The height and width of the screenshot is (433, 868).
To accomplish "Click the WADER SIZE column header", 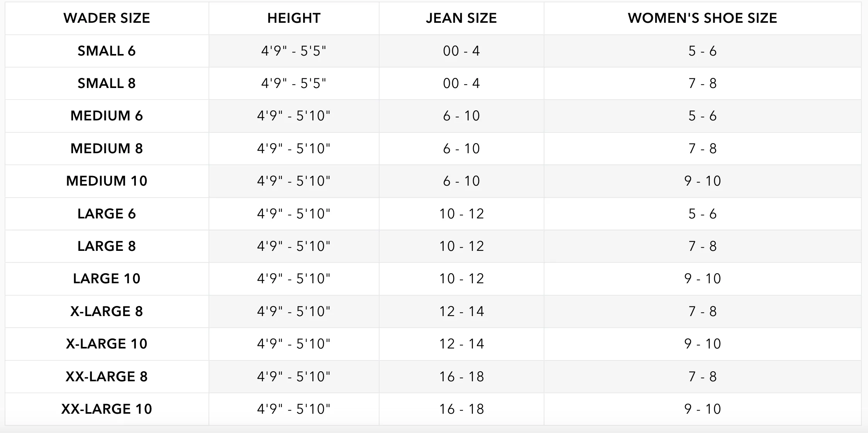I will (x=107, y=18).
